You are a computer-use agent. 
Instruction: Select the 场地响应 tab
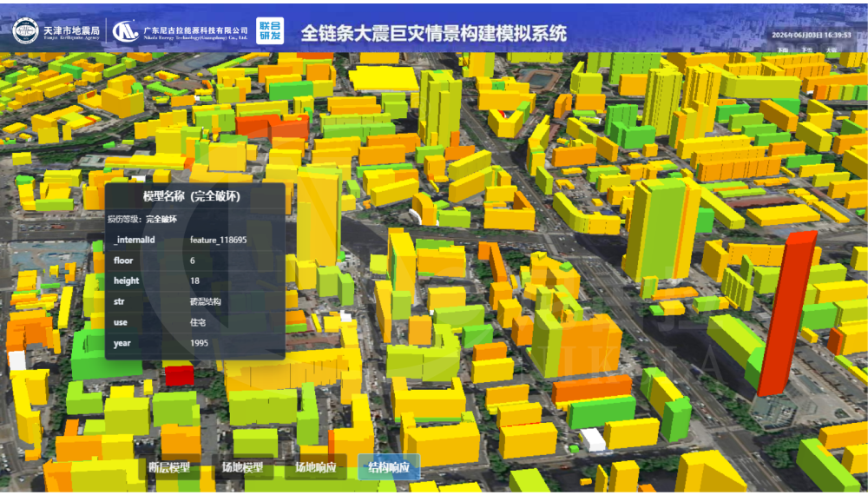coord(316,467)
